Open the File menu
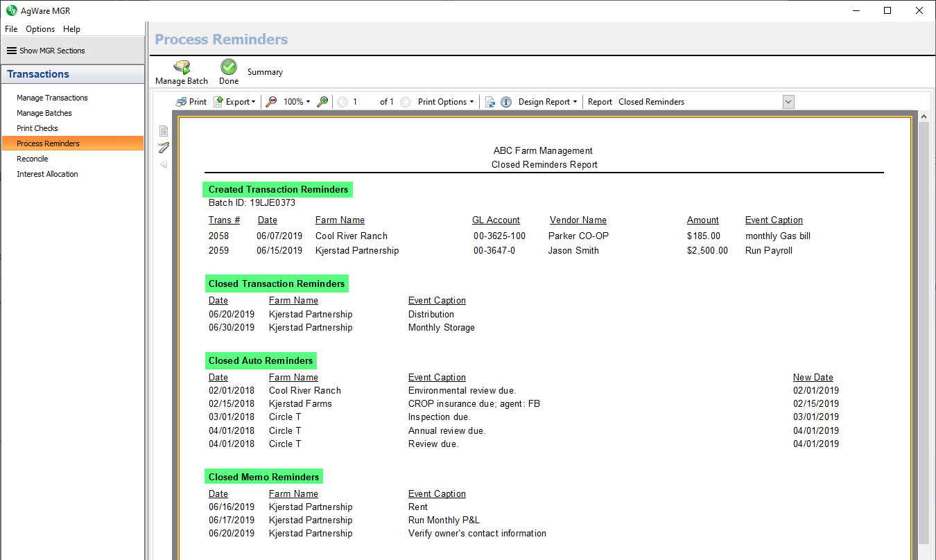 [x=11, y=29]
